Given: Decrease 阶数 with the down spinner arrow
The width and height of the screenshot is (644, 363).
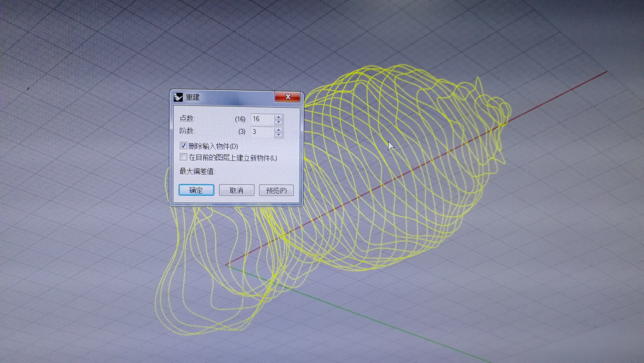Looking at the screenshot, I should coord(279,135).
